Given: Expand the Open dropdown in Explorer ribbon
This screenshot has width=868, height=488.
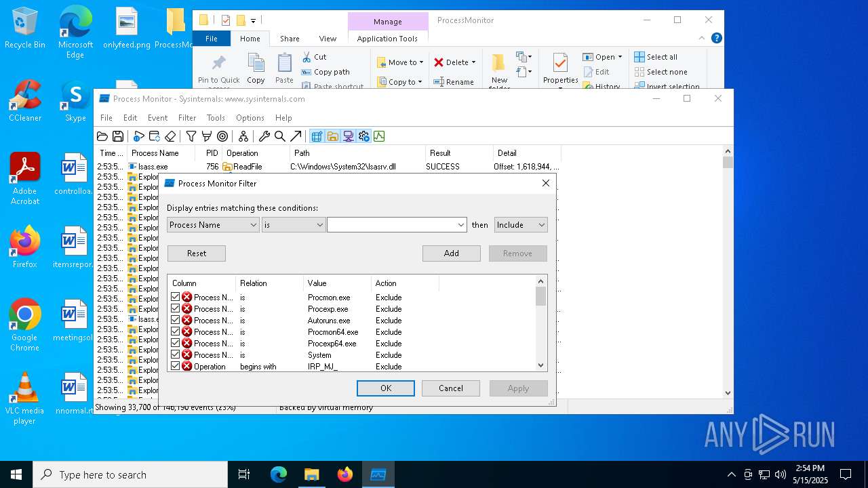Looking at the screenshot, I should 620,57.
